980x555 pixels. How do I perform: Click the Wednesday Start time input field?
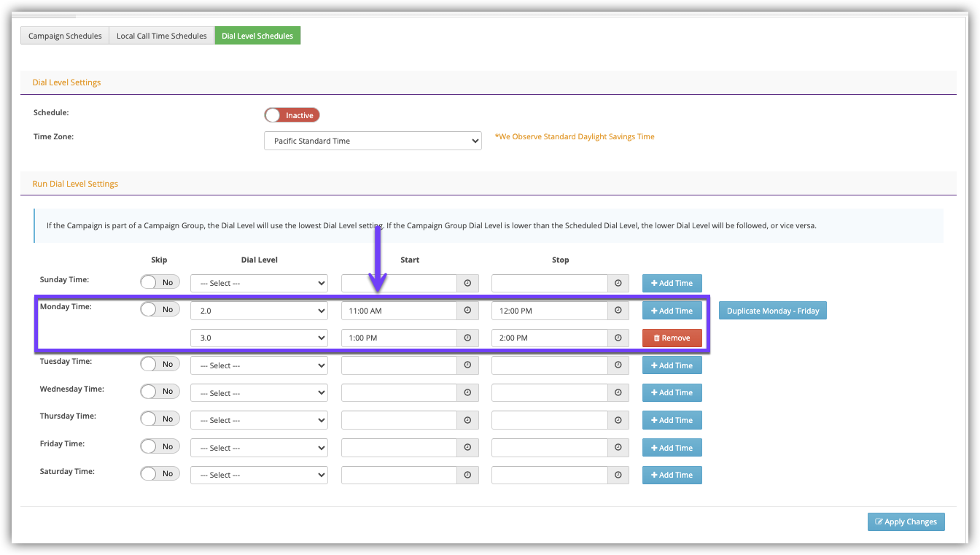coord(399,393)
